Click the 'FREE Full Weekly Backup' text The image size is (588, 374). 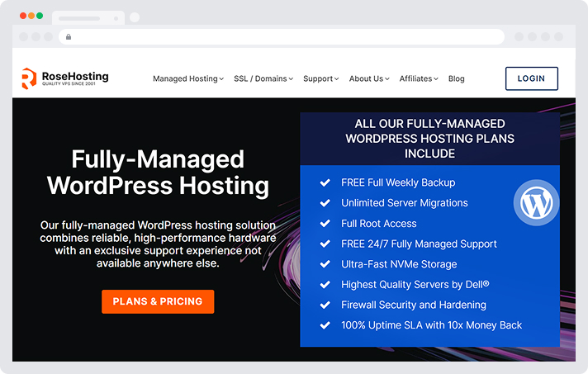[398, 182]
